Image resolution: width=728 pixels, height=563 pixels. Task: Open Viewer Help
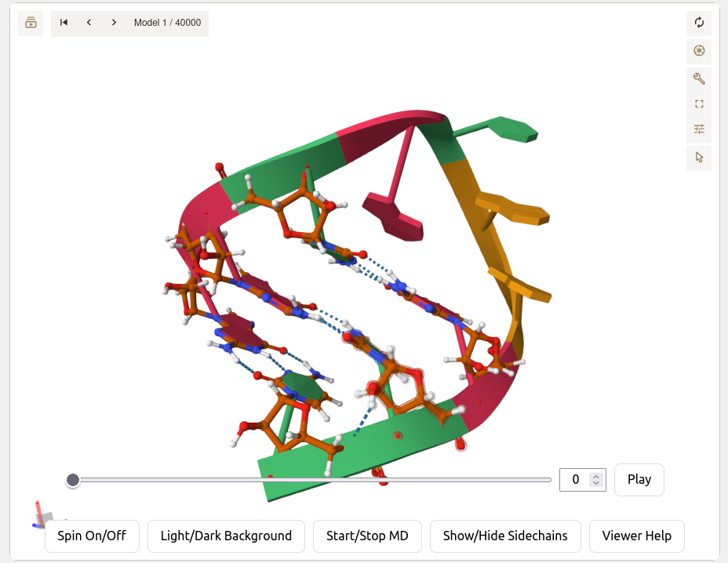(636, 536)
